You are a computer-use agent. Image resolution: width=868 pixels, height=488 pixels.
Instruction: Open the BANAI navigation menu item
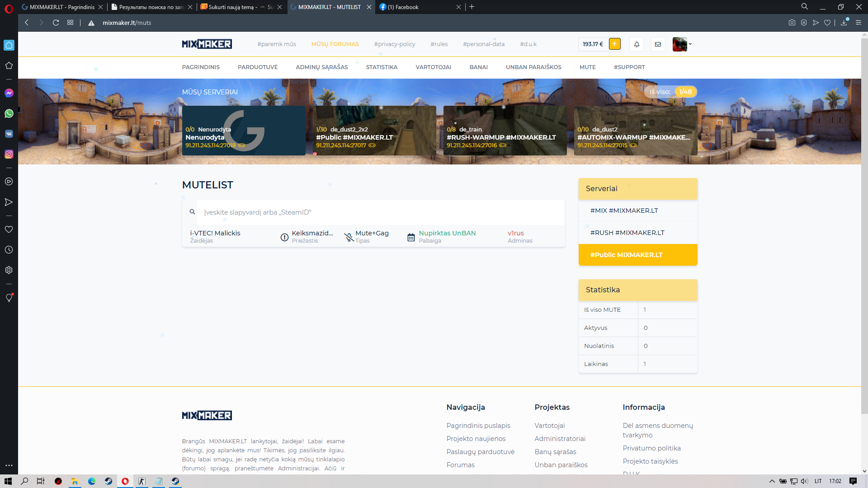pos(478,67)
